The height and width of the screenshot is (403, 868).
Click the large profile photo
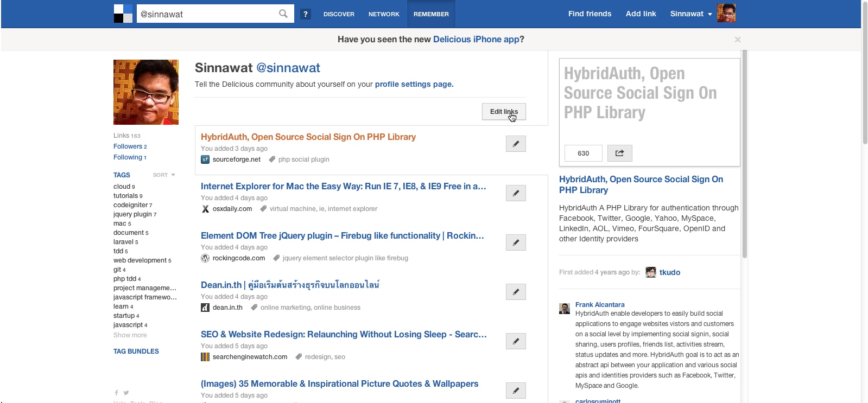[146, 92]
